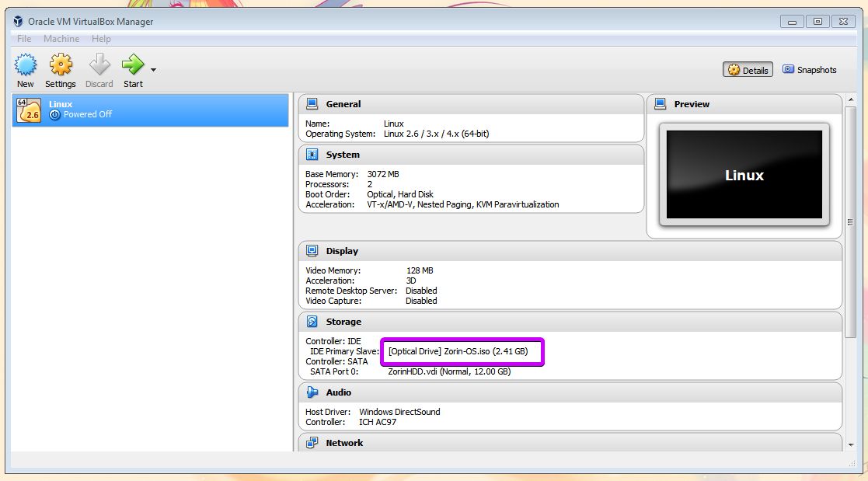Click the Linux preview thumbnail
868x481 pixels.
[x=744, y=174]
